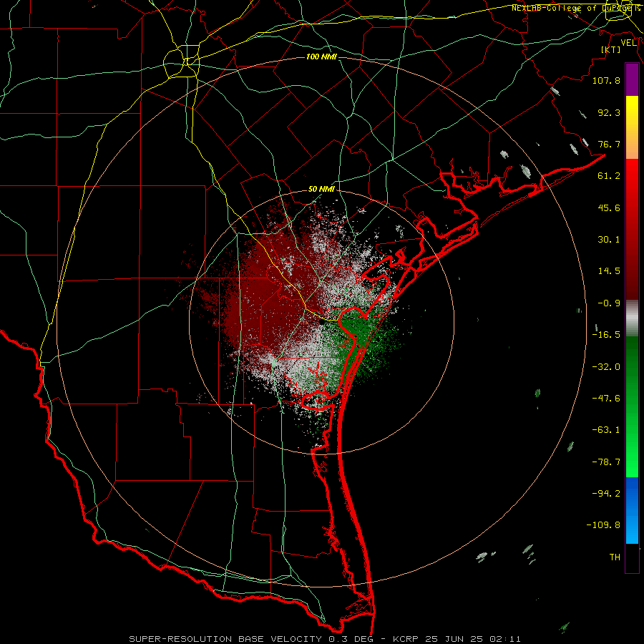Click the green segment of the color bar
This screenshot has height=644, width=644.
632,406
